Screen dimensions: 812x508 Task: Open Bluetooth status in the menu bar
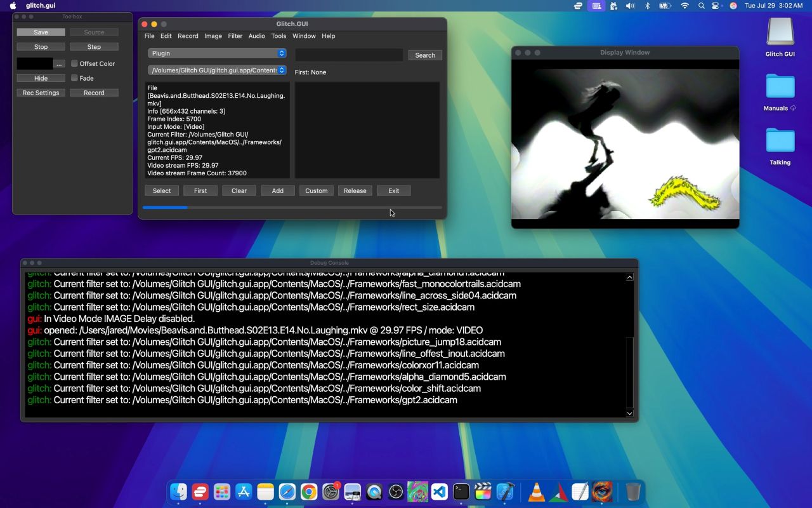click(x=647, y=6)
